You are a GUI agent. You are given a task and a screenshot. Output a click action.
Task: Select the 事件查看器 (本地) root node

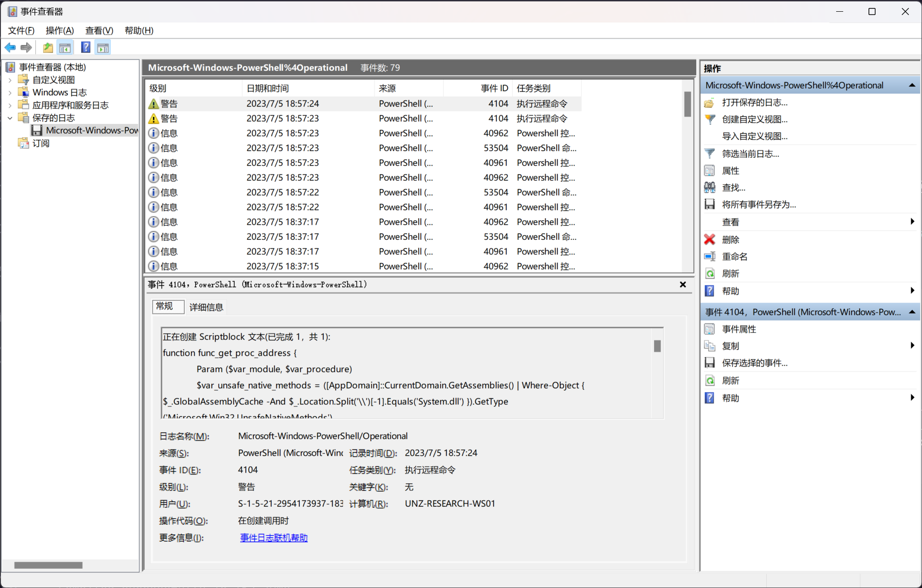click(52, 67)
